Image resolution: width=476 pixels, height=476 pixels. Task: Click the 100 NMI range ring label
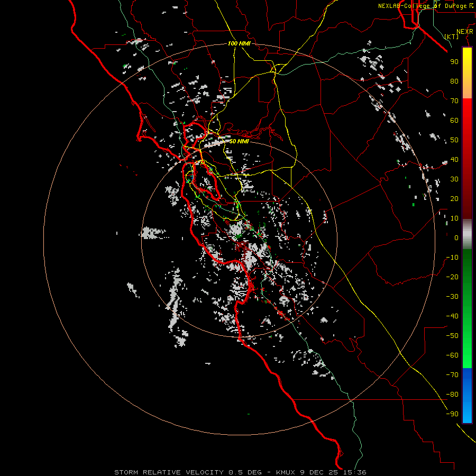coord(239,44)
